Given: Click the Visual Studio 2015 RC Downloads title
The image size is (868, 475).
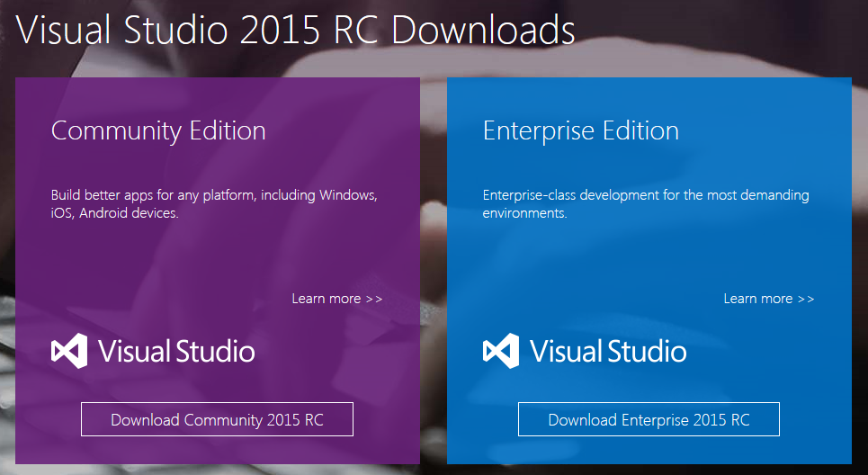Looking at the screenshot, I should tap(296, 30).
